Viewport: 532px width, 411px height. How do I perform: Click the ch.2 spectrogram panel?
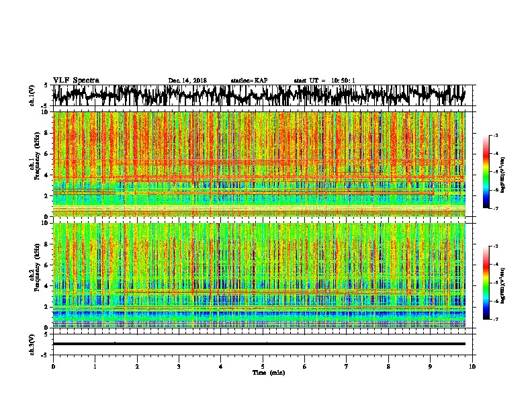[259, 275]
